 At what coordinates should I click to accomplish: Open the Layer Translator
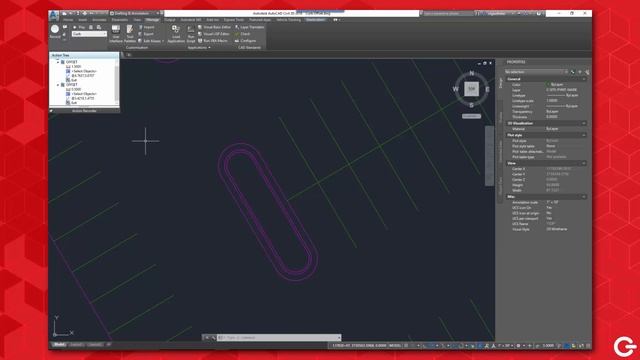click(249, 27)
